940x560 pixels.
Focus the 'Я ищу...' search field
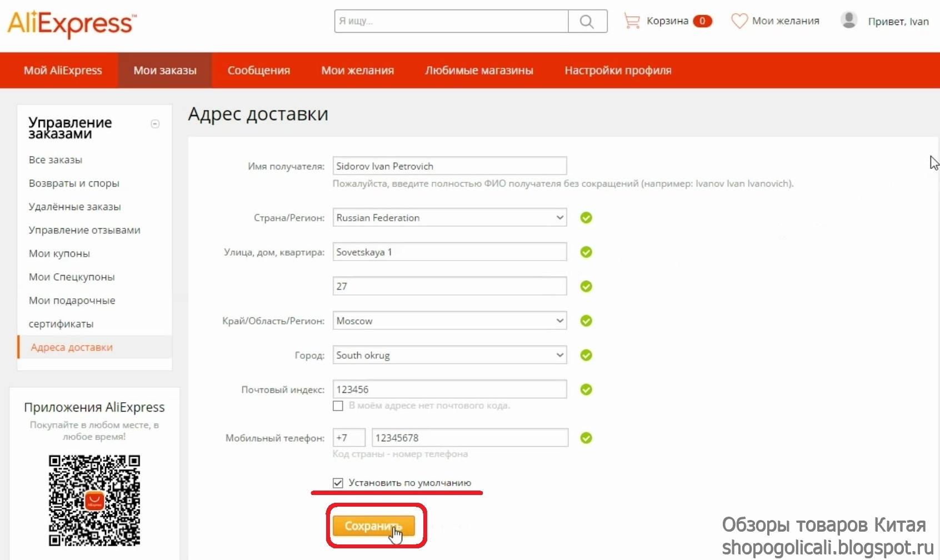452,21
